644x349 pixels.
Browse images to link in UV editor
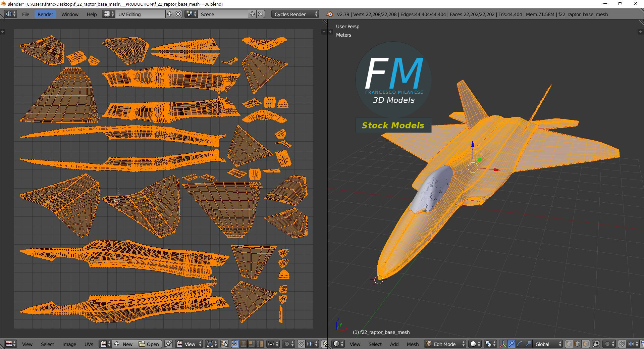105,344
